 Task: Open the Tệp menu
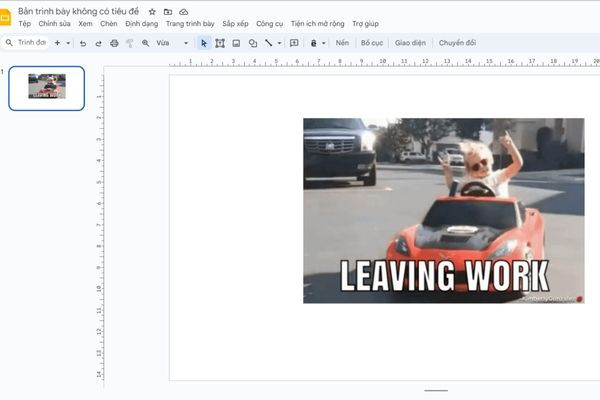(24, 24)
